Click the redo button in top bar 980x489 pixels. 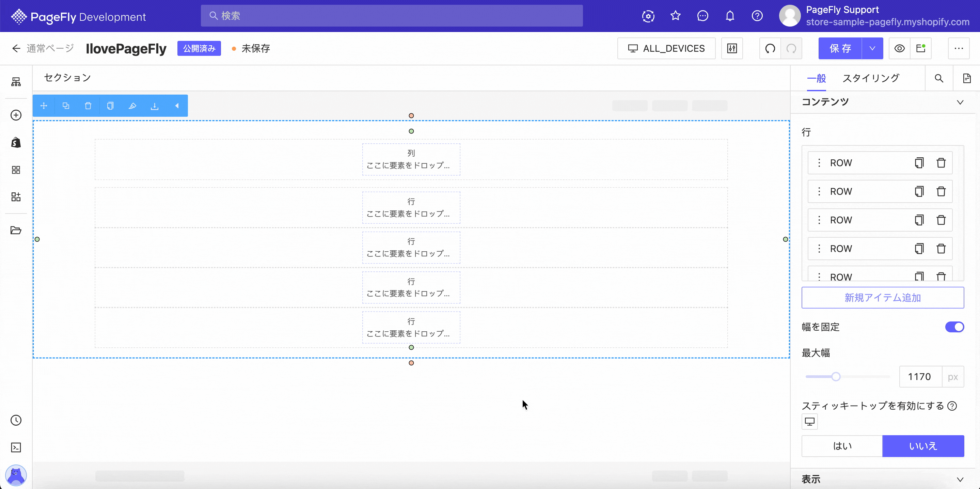(x=791, y=48)
